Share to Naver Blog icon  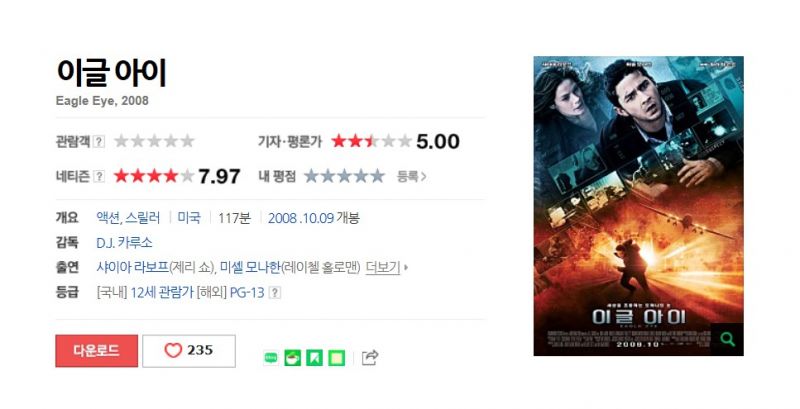tap(271, 358)
